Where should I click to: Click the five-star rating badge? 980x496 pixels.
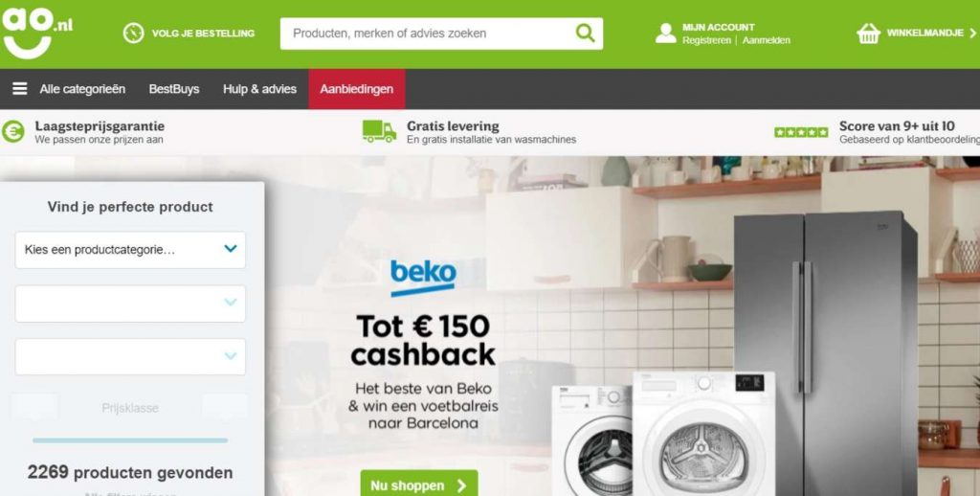click(801, 132)
